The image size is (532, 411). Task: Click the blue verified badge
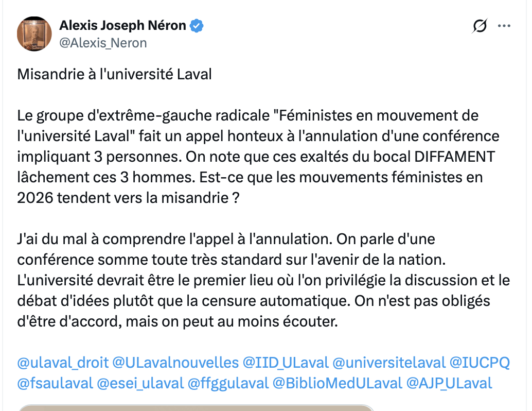coord(197,25)
